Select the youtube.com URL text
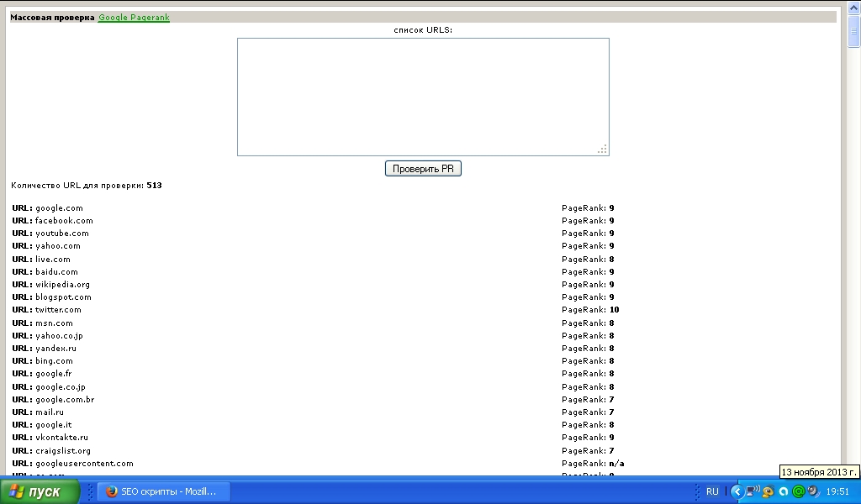Screen dimensions: 861x504 point(62,233)
